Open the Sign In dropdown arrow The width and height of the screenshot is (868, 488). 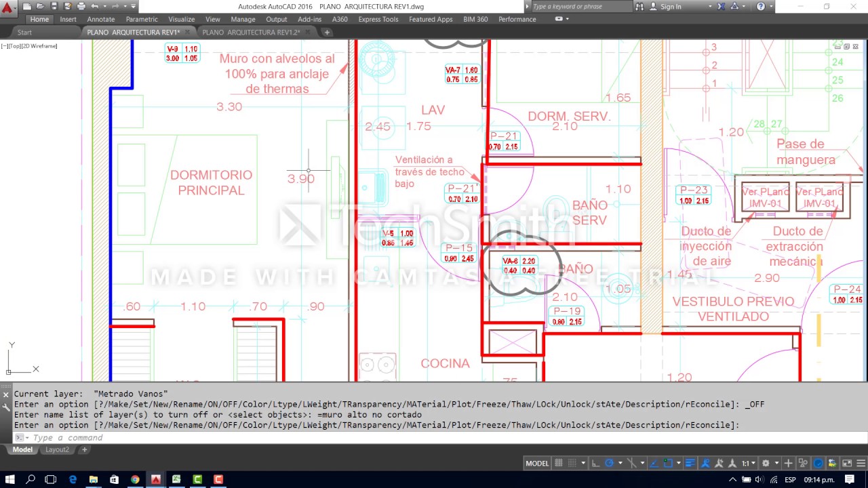(710, 6)
